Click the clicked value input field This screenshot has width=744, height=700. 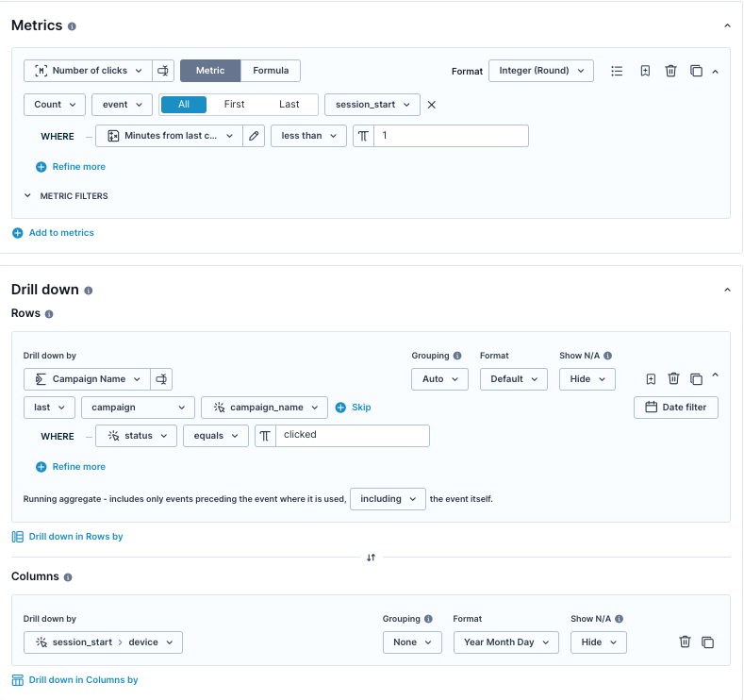(353, 436)
